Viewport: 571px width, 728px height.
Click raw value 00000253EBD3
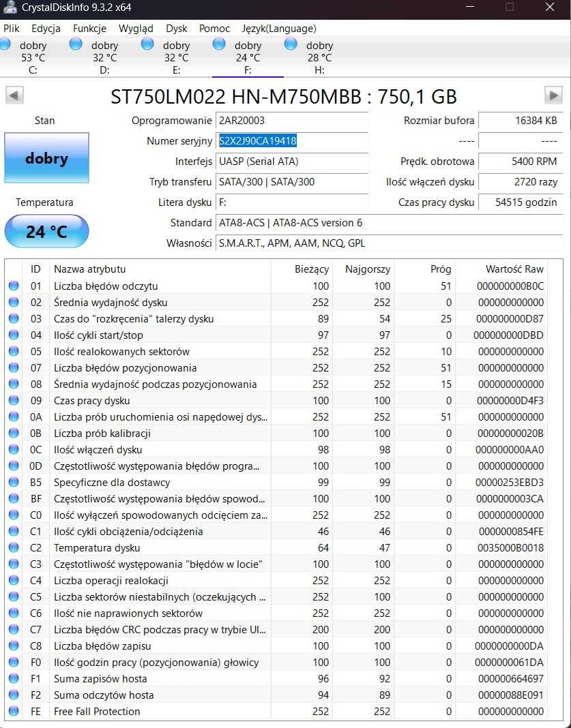[x=509, y=483]
